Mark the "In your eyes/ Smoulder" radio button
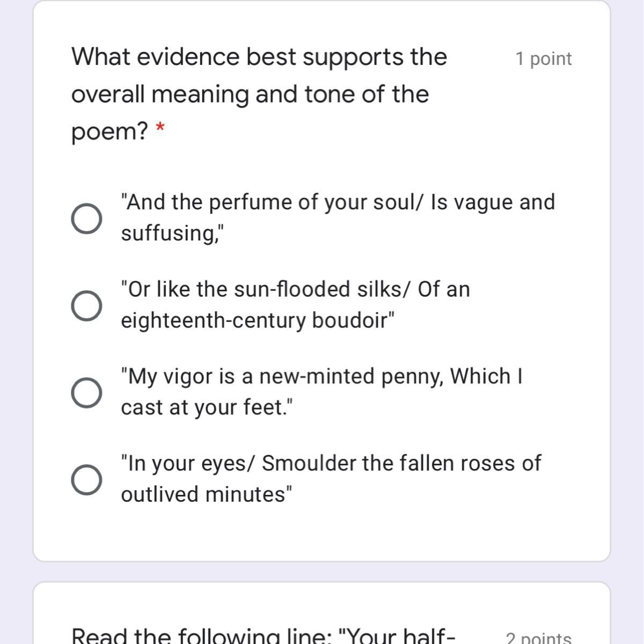 86,480
